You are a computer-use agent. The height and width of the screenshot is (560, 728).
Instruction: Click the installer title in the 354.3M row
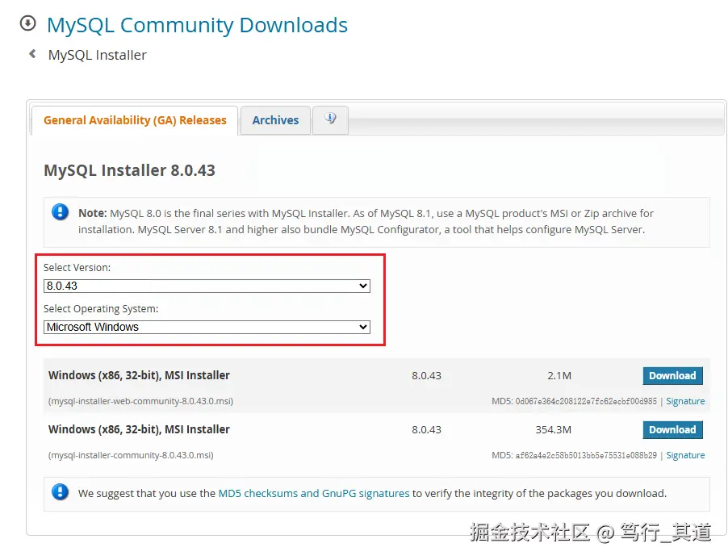point(139,429)
